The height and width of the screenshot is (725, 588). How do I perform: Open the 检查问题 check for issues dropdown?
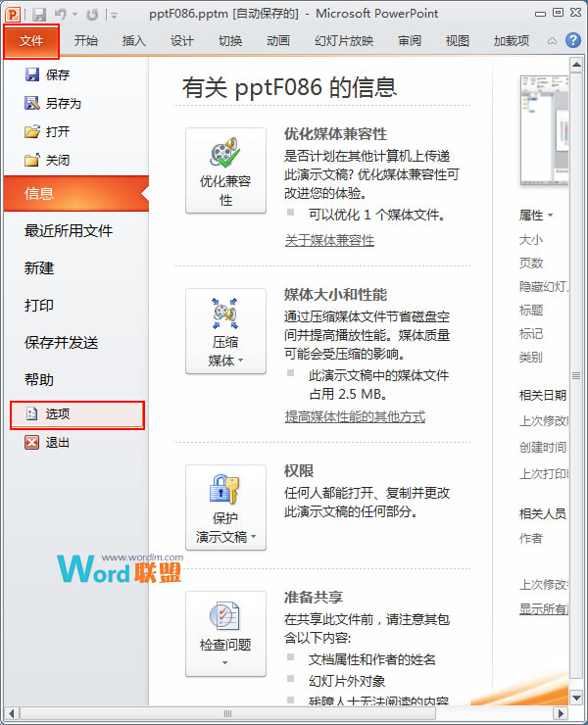pyautogui.click(x=225, y=634)
